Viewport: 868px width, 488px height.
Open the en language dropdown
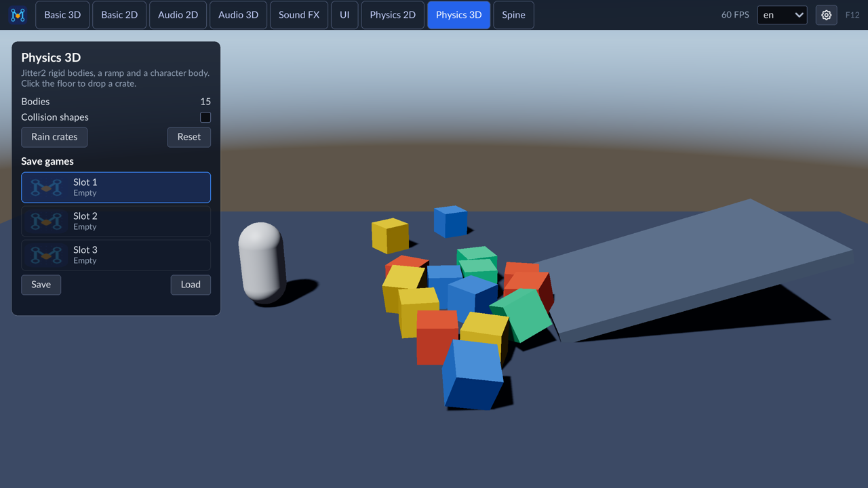coord(782,15)
